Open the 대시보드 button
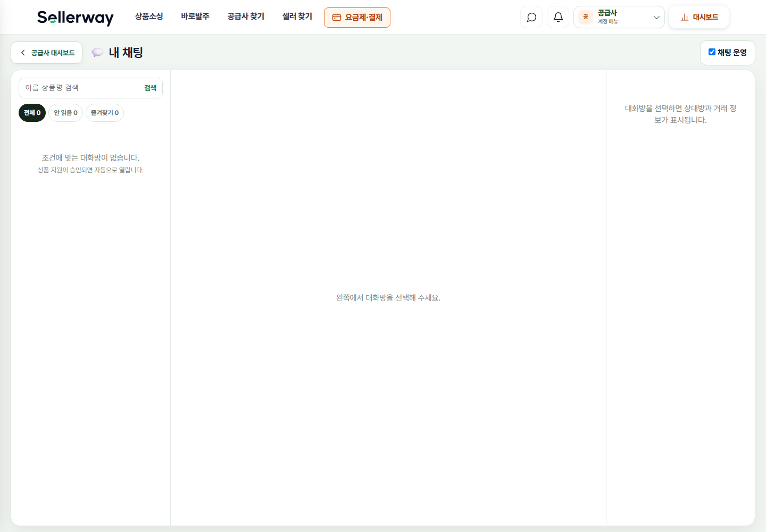Image resolution: width=766 pixels, height=532 pixels. (699, 17)
